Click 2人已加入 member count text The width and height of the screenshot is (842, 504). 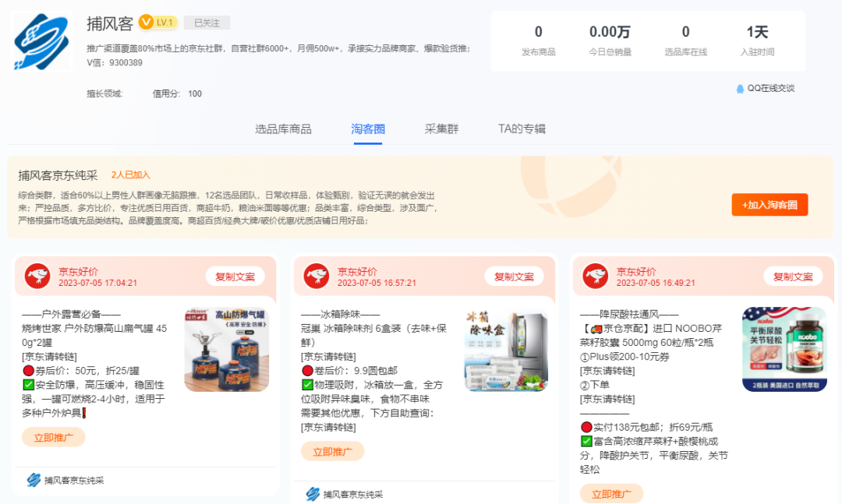[x=130, y=175]
